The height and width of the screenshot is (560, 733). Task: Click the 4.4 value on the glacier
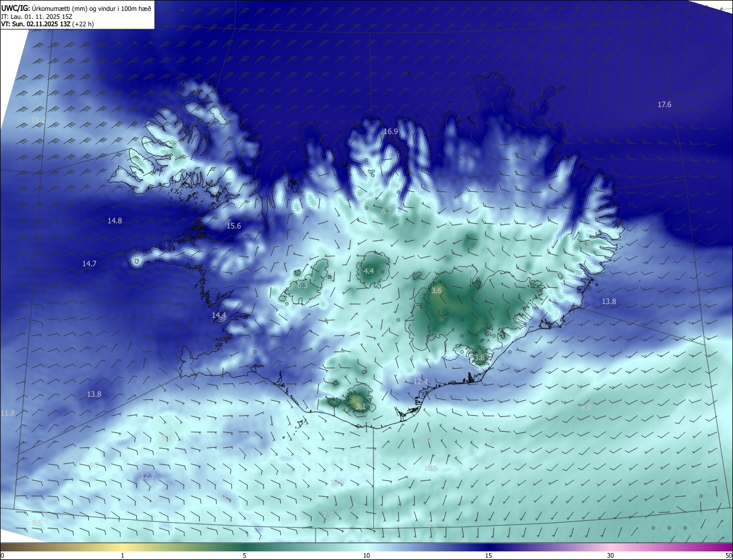click(x=369, y=271)
